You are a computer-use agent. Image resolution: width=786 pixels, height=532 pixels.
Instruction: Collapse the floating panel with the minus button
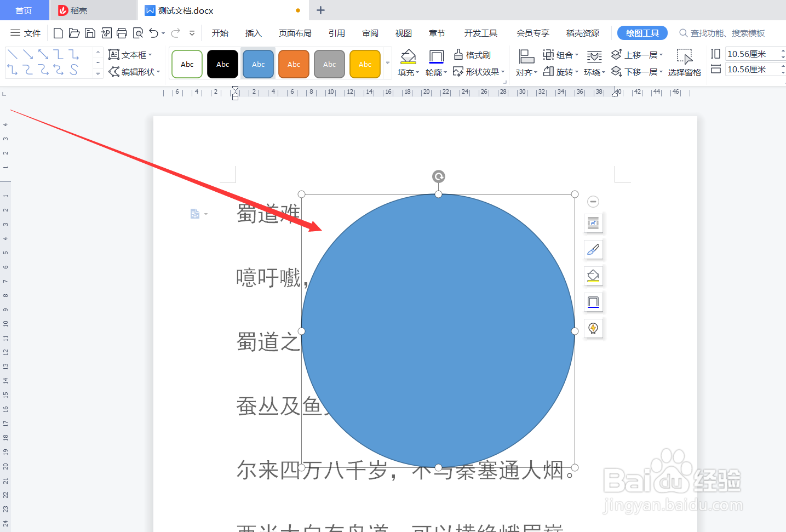click(593, 202)
